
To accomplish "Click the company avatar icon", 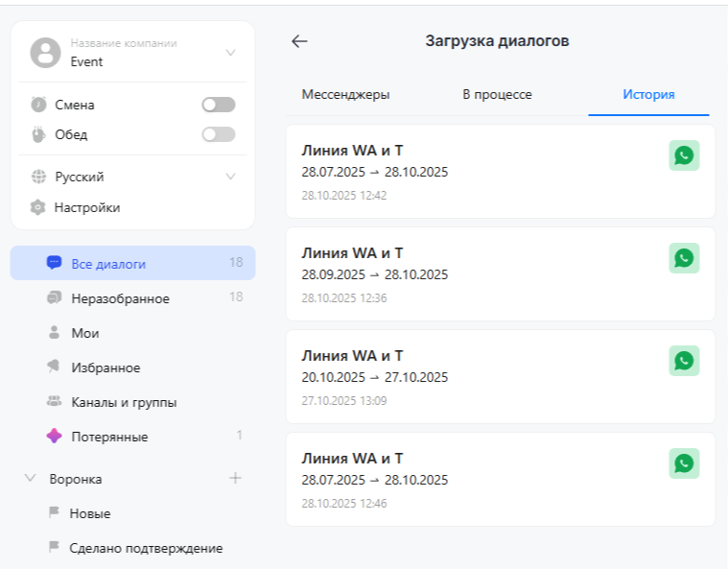I will 45,53.
